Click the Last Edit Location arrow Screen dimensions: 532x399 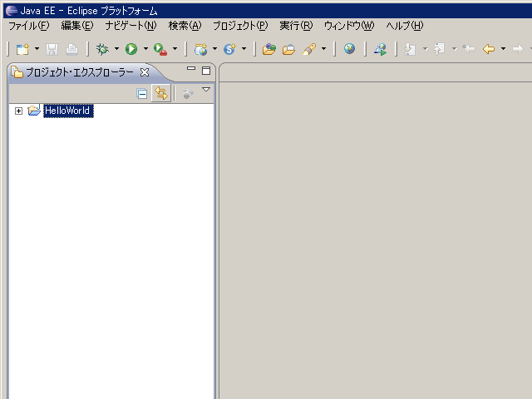click(469, 49)
